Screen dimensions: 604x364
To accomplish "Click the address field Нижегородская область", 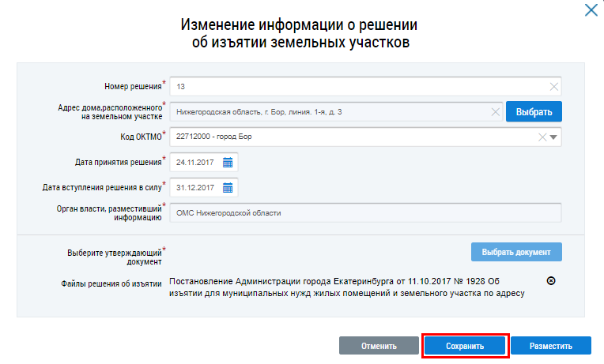I will (x=336, y=112).
